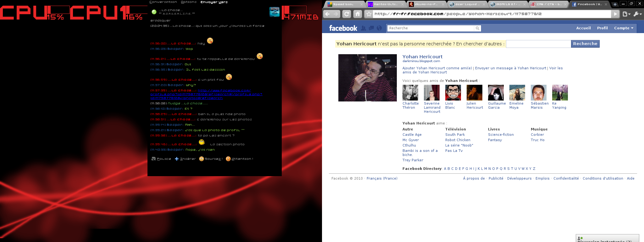Open Livio Blanc's avatar thumbnail
The height and width of the screenshot is (242, 644).
(x=453, y=93)
